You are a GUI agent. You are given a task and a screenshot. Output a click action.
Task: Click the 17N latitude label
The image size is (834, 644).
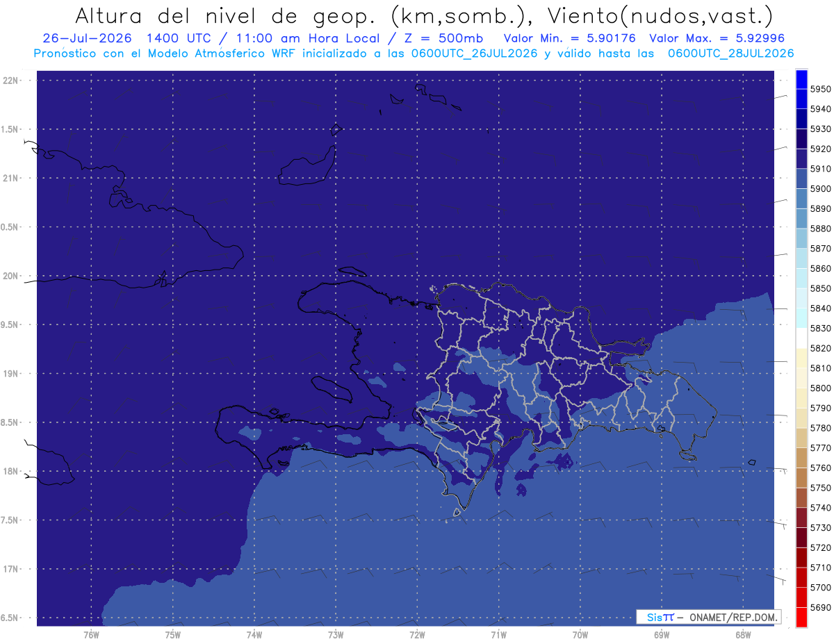point(12,569)
